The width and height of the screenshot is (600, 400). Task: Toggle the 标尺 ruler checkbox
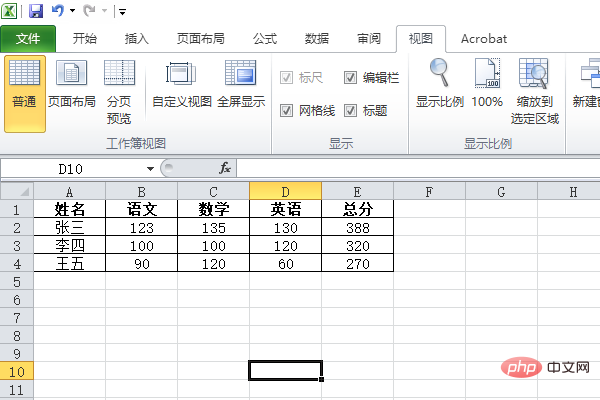(x=286, y=78)
